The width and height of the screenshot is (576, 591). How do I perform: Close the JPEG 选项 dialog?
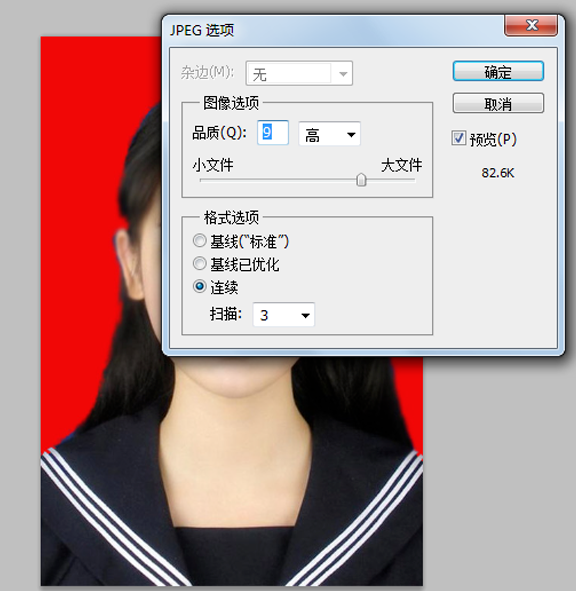(531, 26)
